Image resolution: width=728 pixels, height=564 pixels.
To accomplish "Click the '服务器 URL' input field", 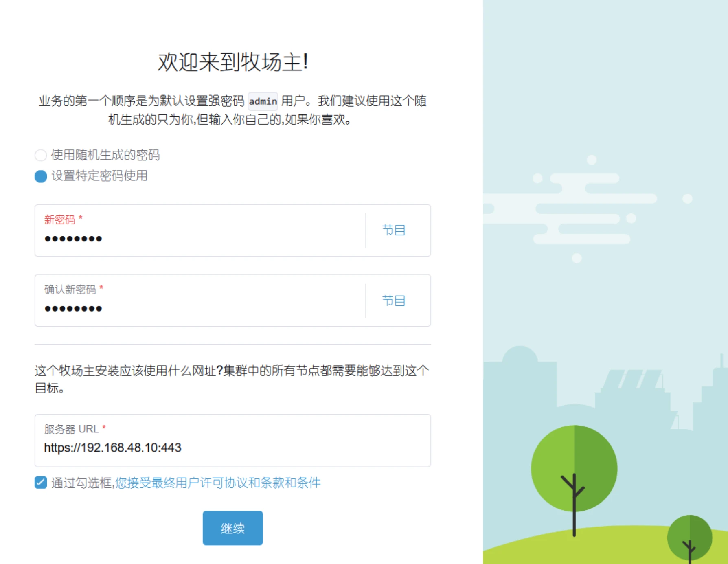I will pos(232,448).
